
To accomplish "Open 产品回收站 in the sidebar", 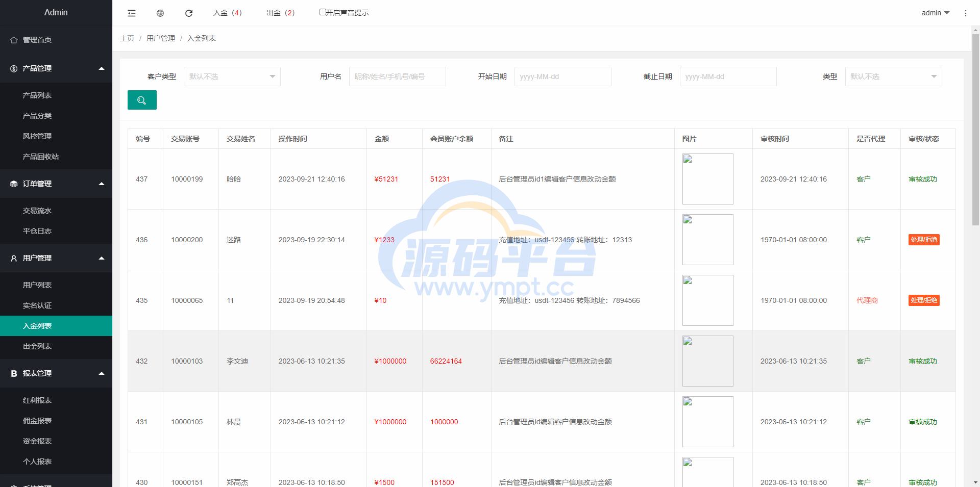I will tap(56, 157).
